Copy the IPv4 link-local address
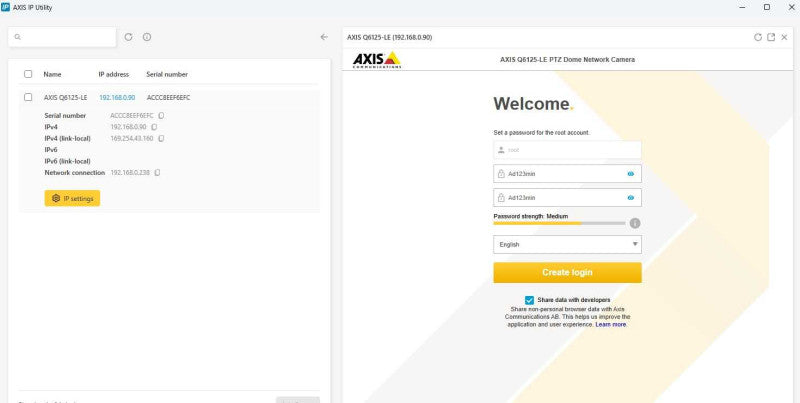Screen dimensions: 800x403 point(161,138)
